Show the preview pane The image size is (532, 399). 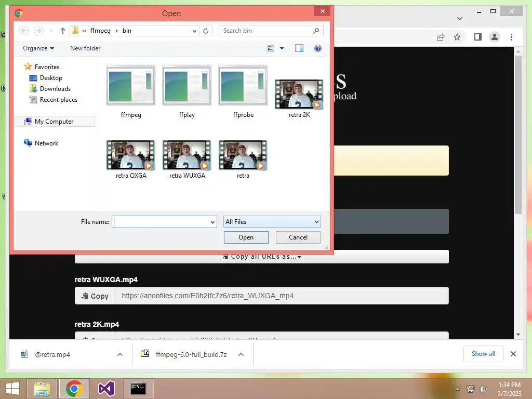tap(299, 48)
